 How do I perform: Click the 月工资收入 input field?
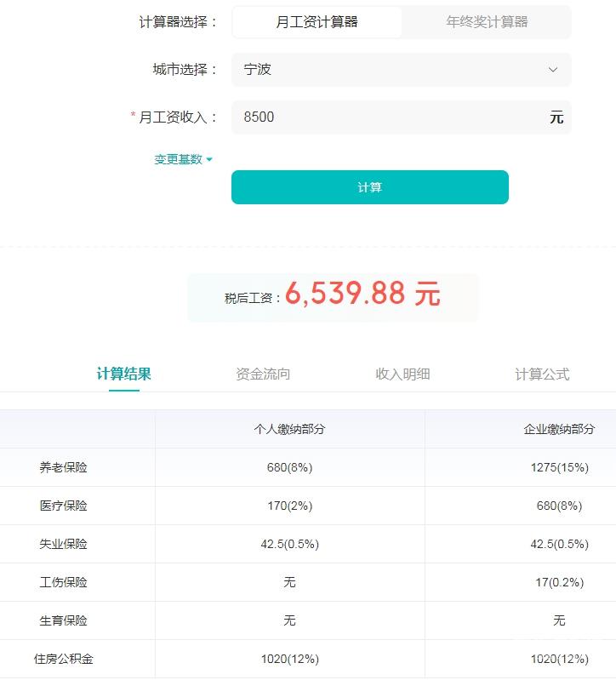(387, 117)
